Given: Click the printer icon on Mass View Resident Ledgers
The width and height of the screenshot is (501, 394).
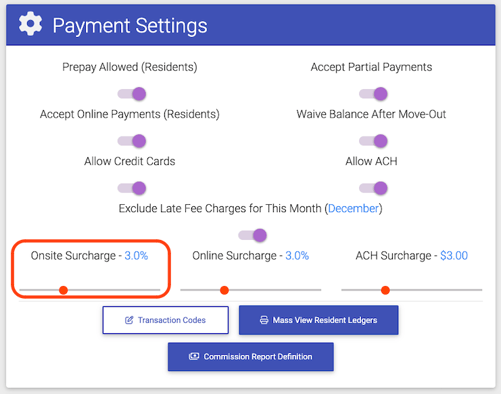Looking at the screenshot, I should click(x=264, y=320).
